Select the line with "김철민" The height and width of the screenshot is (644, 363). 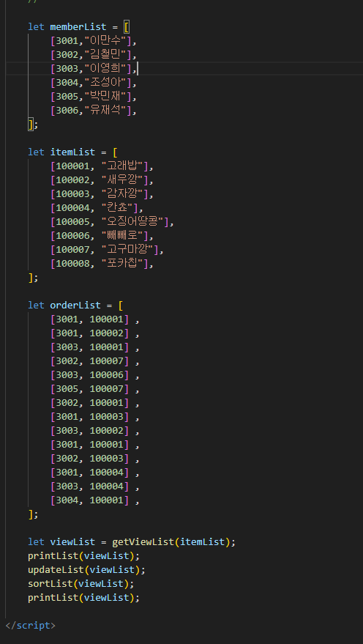click(94, 55)
